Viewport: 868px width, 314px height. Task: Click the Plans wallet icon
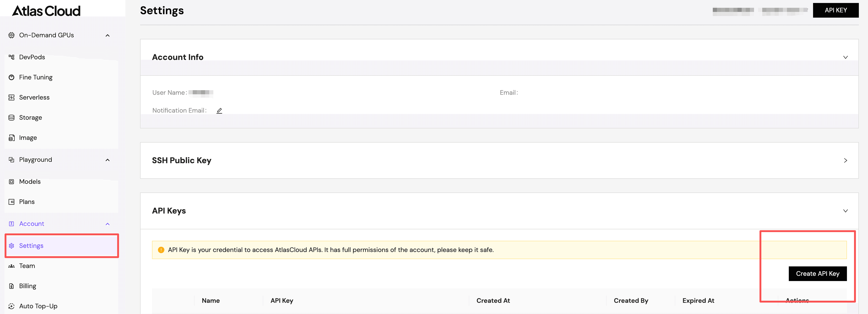point(11,202)
